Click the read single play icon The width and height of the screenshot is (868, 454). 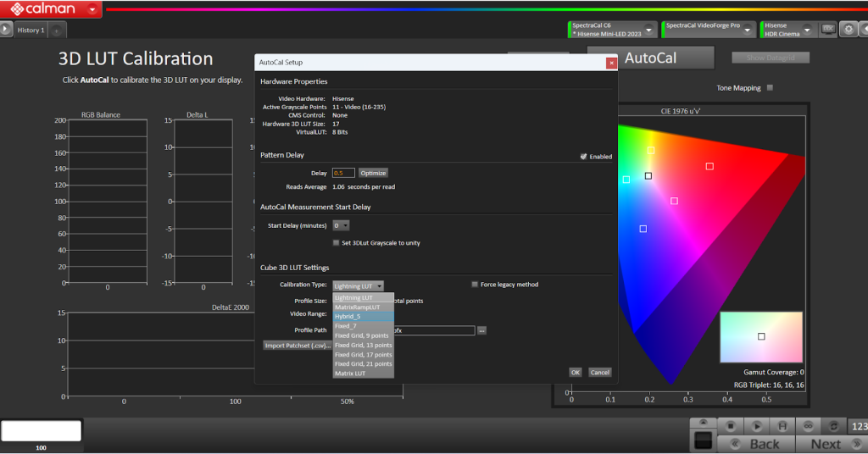(756, 426)
